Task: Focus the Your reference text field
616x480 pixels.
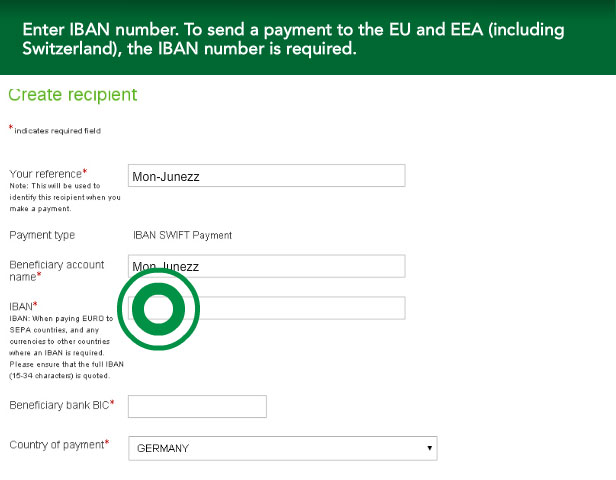Action: tap(266, 176)
